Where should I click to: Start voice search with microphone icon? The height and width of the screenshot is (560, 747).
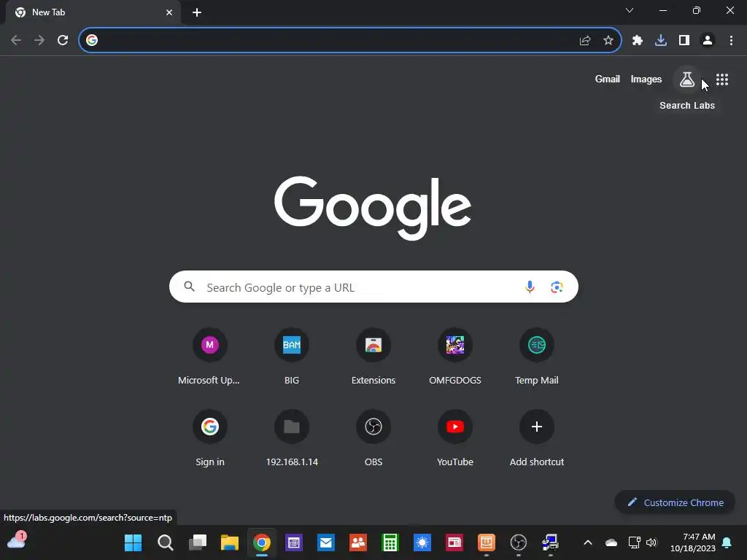coord(530,287)
